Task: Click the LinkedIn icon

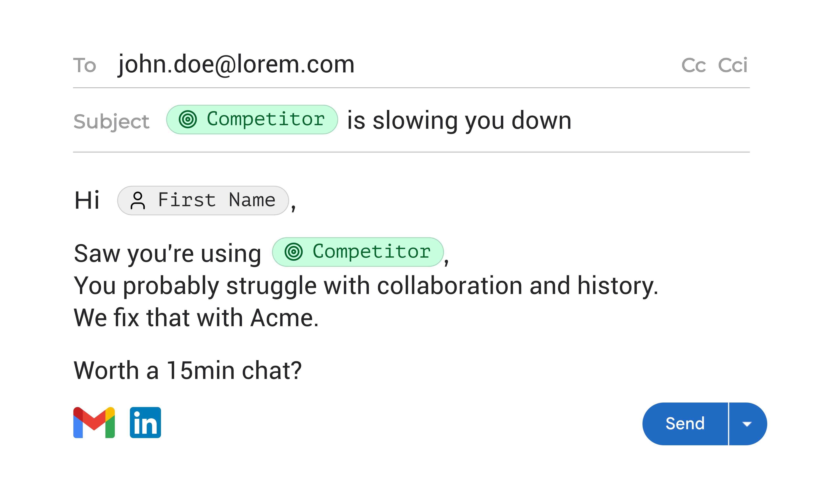Action: click(145, 423)
